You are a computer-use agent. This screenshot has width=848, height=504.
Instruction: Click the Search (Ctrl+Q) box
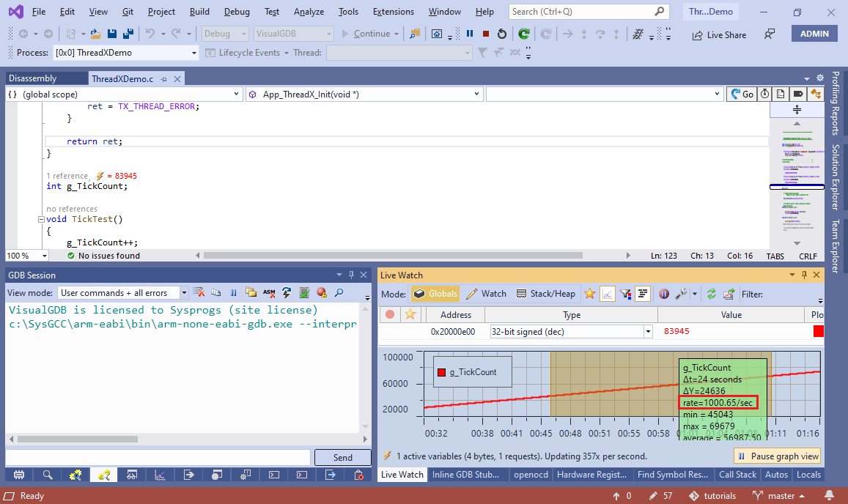(589, 12)
